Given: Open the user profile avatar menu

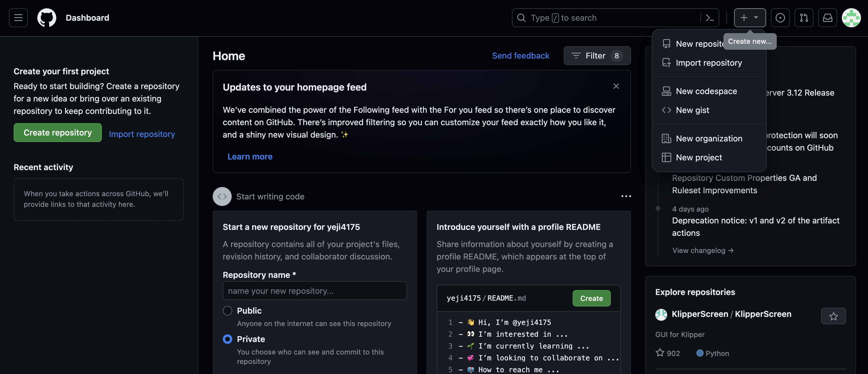Looking at the screenshot, I should tap(851, 18).
